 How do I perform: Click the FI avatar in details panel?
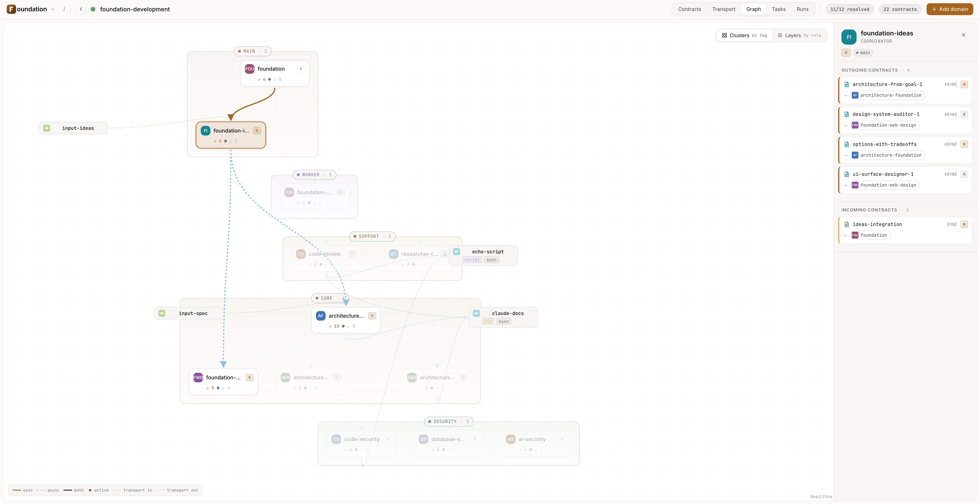tap(849, 37)
